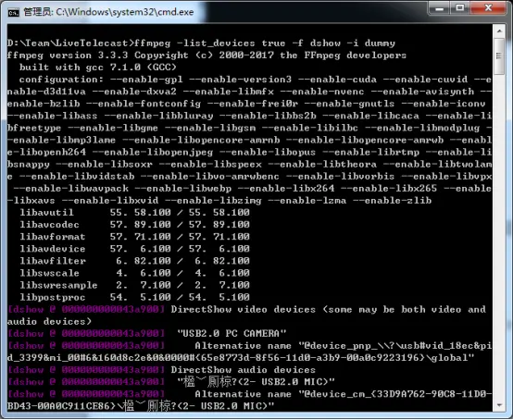The height and width of the screenshot is (420, 513).
Task: Click the '--enable-libspeex' option text
Action: 210,164
